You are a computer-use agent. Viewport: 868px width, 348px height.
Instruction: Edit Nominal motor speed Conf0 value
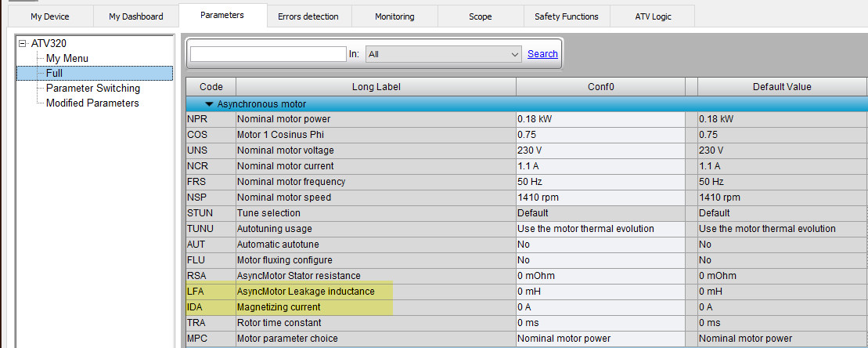tap(600, 198)
